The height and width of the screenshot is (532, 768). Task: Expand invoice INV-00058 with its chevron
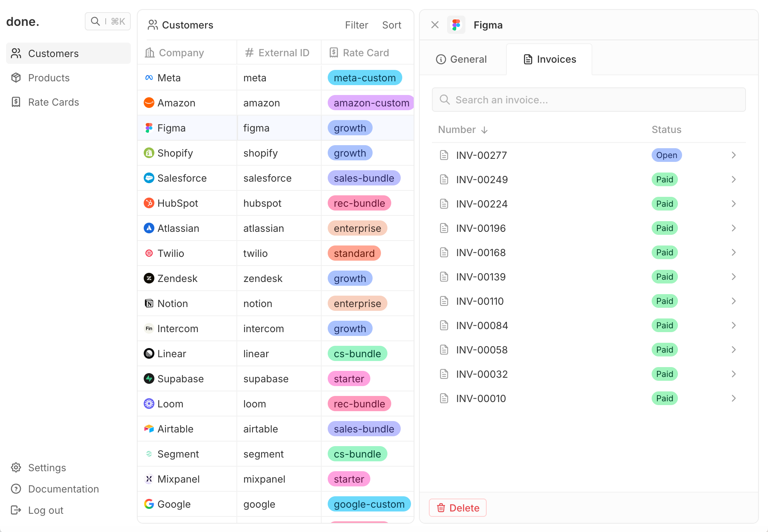point(734,350)
